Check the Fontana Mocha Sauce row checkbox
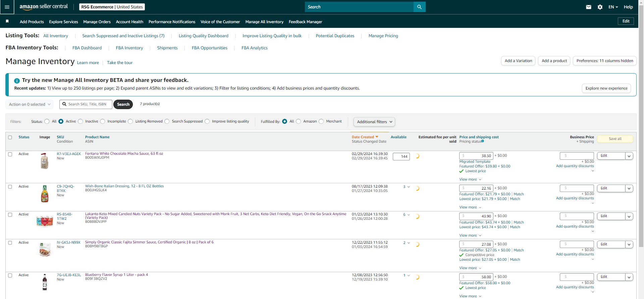Viewport: 644px width, 299px height. coord(10,154)
